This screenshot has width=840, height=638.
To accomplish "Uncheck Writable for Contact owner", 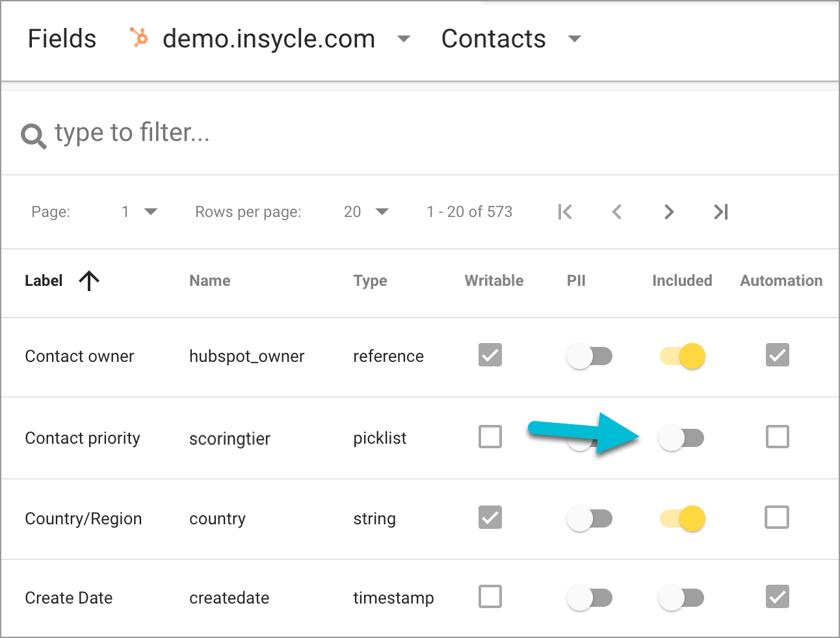I will (490, 355).
